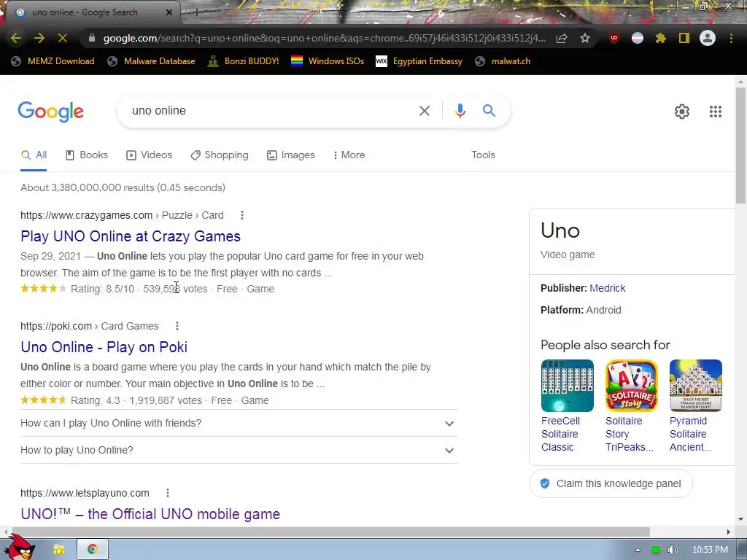Open the striped flag extension icon
This screenshot has height=560, width=747.
[x=638, y=38]
